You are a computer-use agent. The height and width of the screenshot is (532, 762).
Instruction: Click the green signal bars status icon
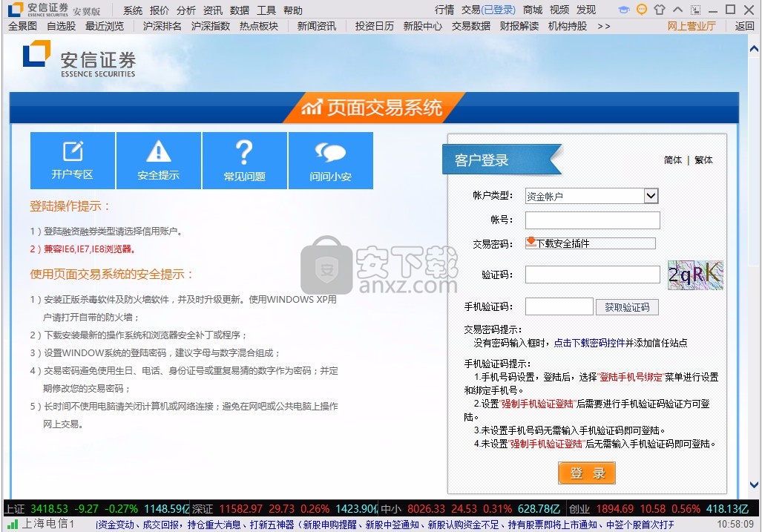pos(13,524)
